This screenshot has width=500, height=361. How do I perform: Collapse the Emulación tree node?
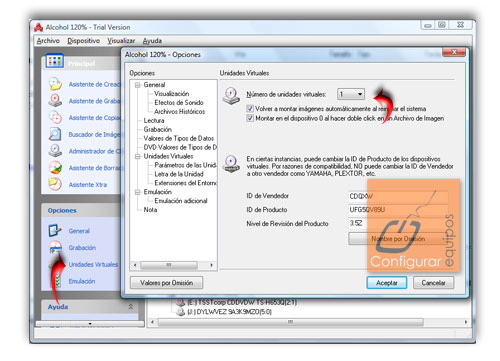pos(137,192)
